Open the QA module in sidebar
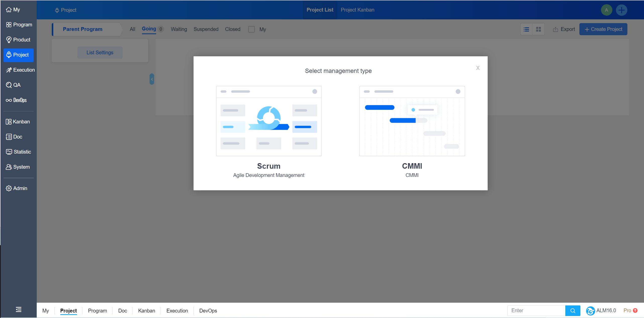Screen dimensions: 644x318 [x=13, y=85]
